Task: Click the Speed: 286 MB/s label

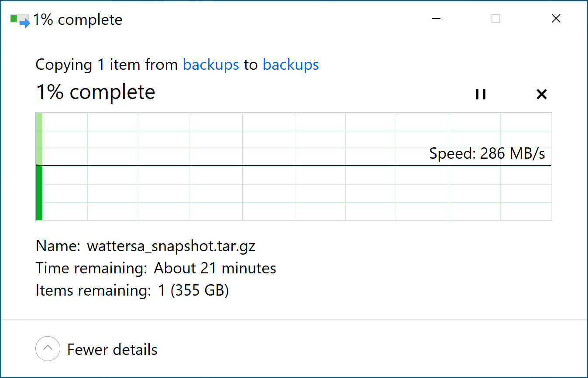Action: (487, 154)
